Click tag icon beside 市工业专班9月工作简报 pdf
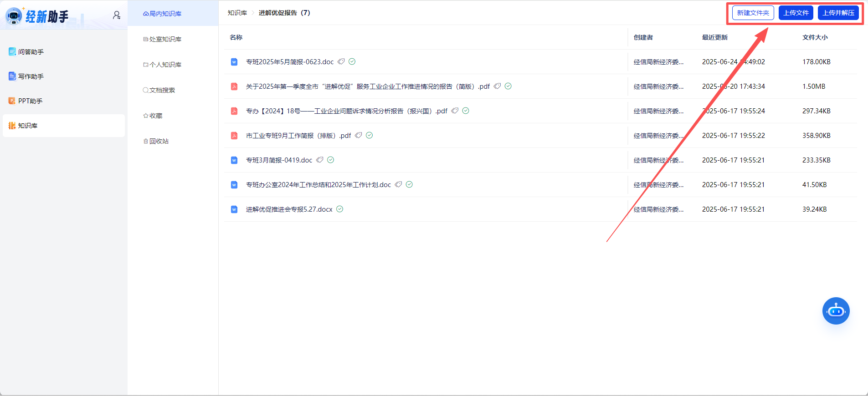The height and width of the screenshot is (396, 868). pyautogui.click(x=359, y=135)
